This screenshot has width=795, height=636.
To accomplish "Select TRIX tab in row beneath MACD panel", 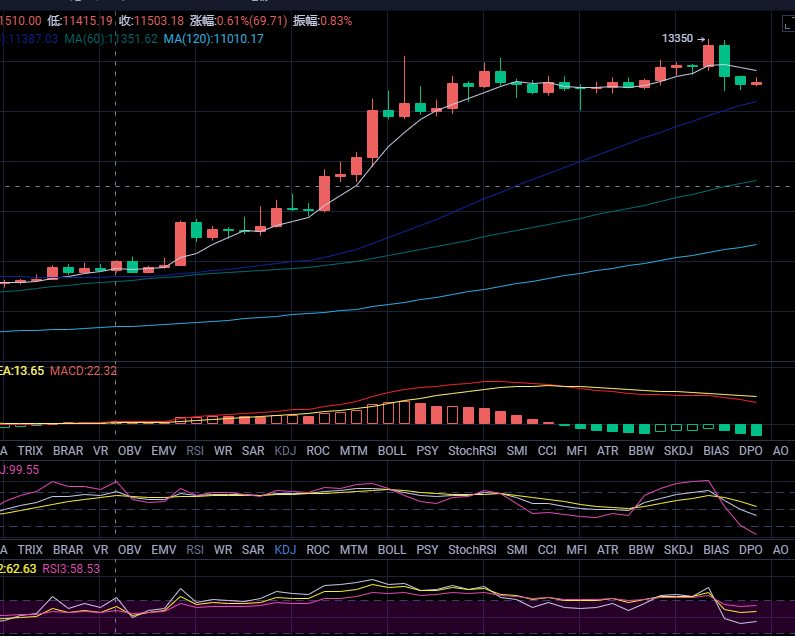I will (x=30, y=451).
